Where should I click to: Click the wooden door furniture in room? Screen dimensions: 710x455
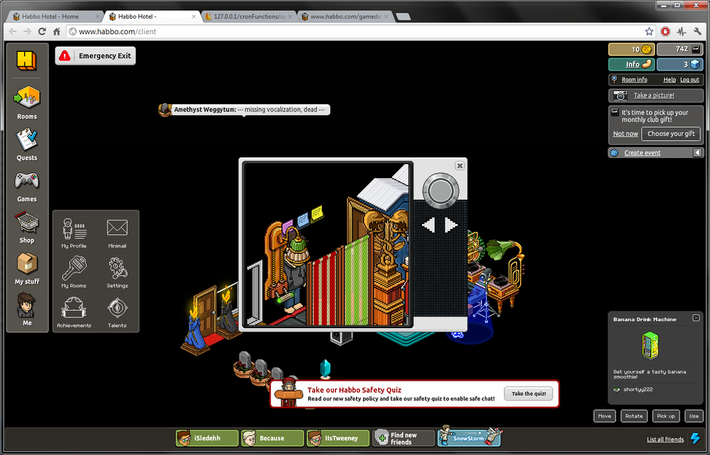[206, 313]
